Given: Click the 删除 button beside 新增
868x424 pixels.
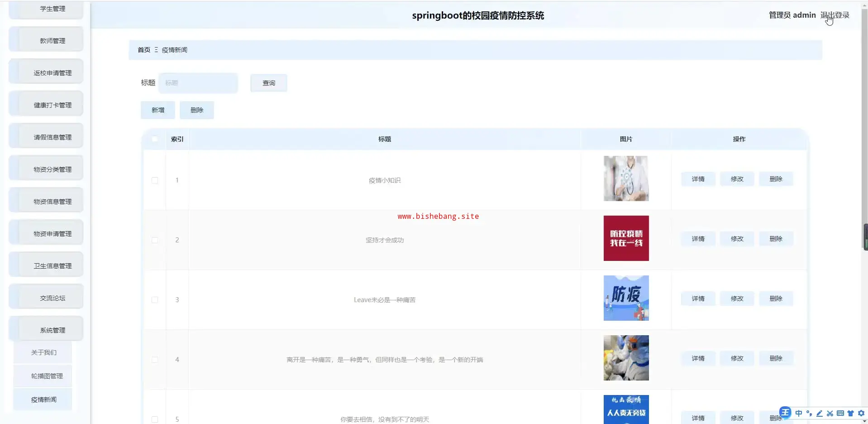Looking at the screenshot, I should 197,110.
